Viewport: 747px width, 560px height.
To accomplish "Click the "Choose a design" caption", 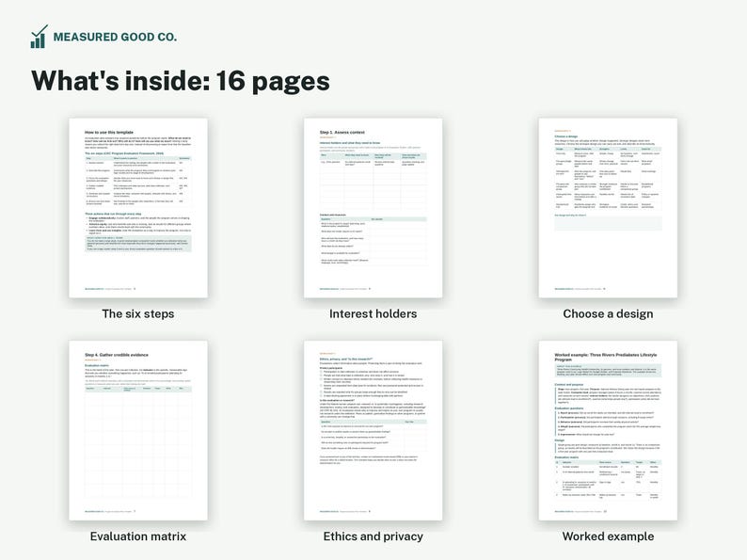I will pos(608,314).
